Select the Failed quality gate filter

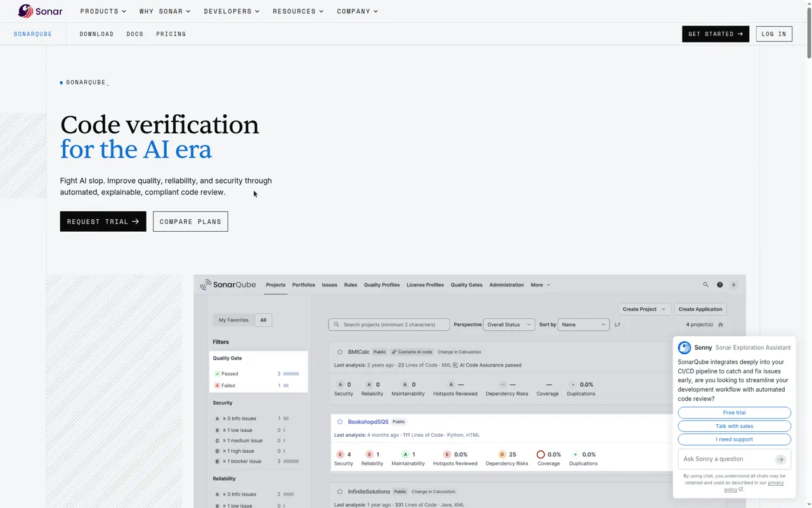257,385
